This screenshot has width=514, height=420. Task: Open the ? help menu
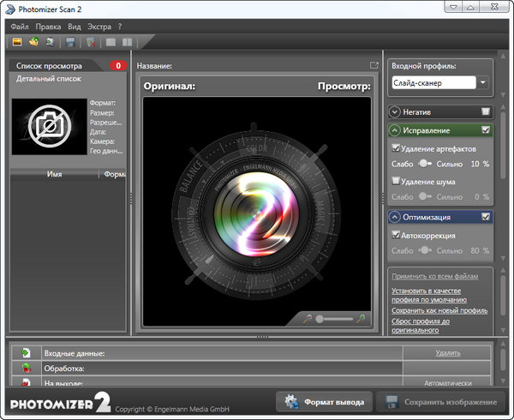pos(120,27)
